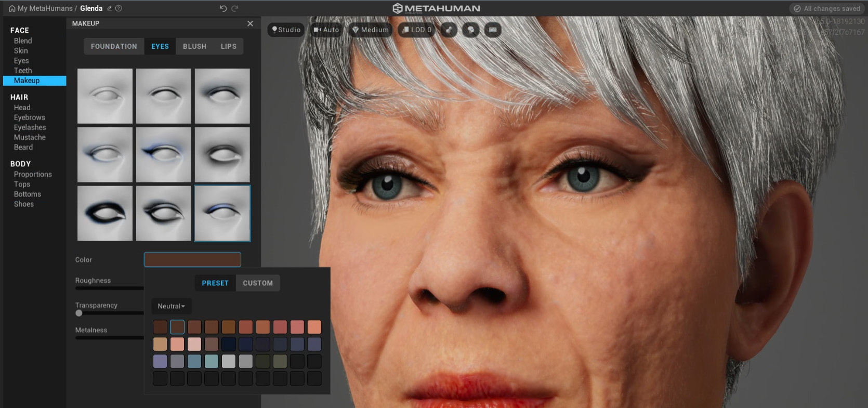Switch to the Foundation tab
Viewport: 868px width, 408px height.
[x=114, y=46]
